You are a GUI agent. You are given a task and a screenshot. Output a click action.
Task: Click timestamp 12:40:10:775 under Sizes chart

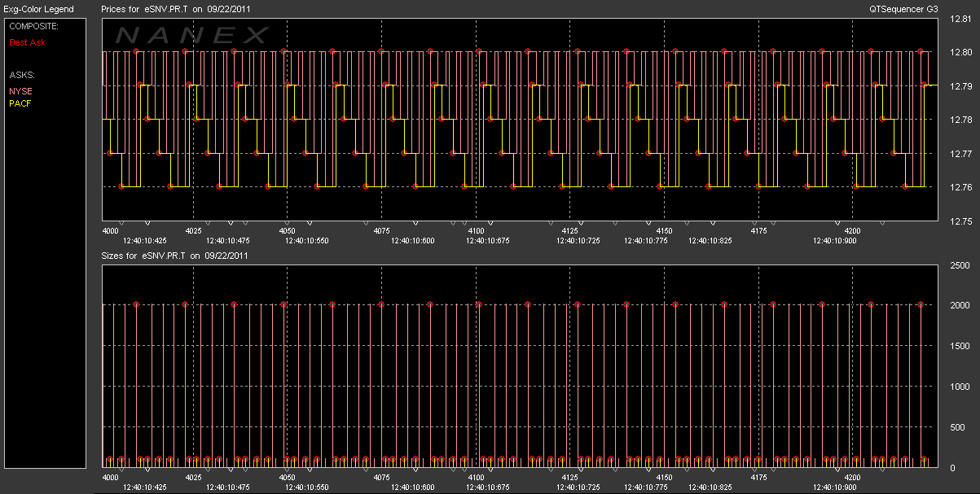click(x=646, y=487)
